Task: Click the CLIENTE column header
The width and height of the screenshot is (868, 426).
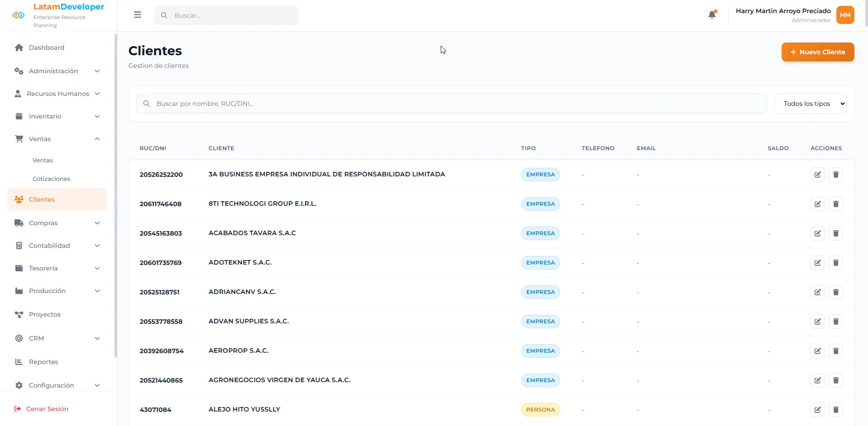Action: click(222, 148)
